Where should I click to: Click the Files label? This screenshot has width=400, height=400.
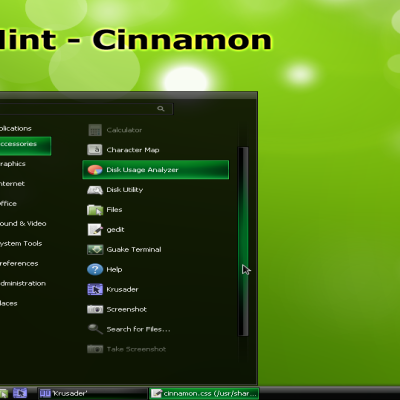coord(114,210)
